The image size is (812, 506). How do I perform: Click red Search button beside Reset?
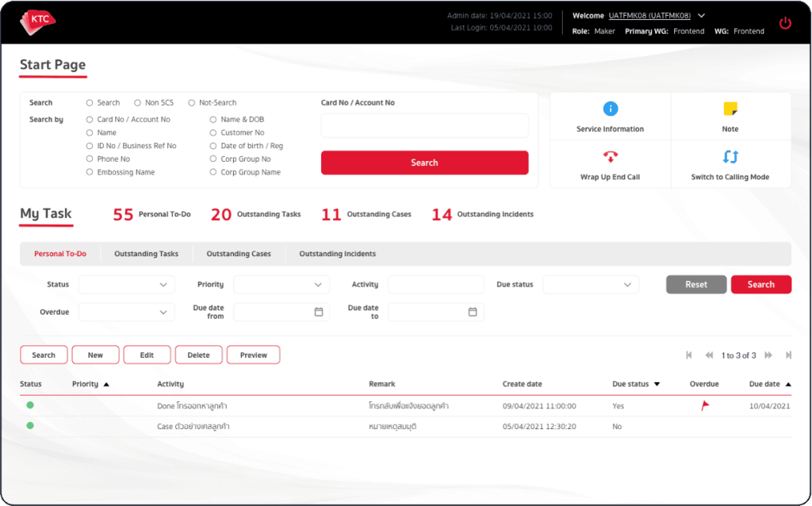(760, 285)
